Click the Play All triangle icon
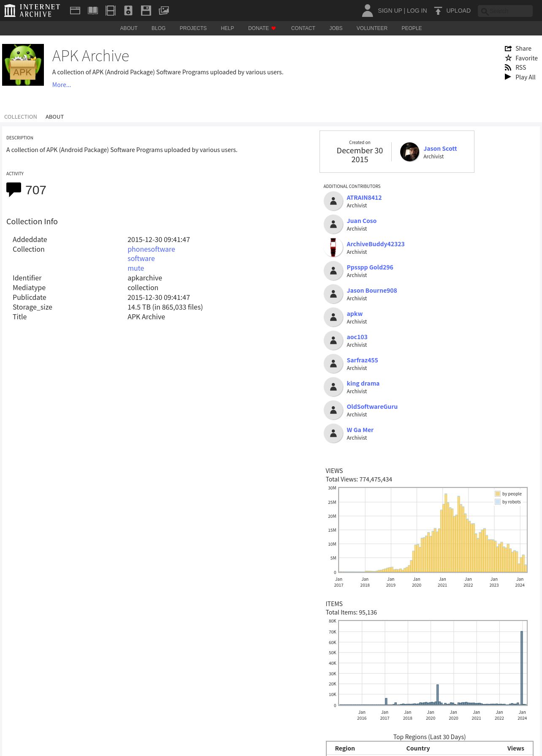 point(508,77)
